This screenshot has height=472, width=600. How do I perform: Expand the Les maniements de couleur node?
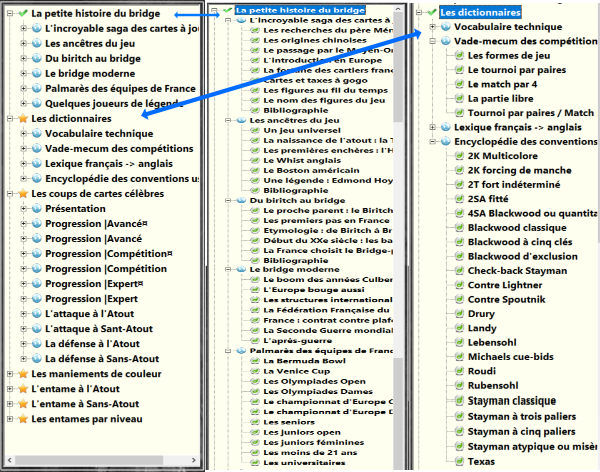click(8, 374)
